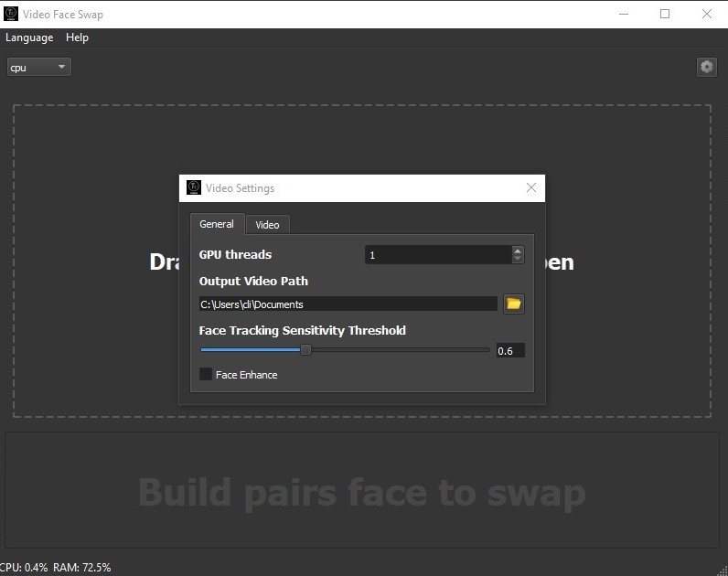Minimize the Video Face Swap window
Viewport: 728px width, 576px height.
pos(624,14)
